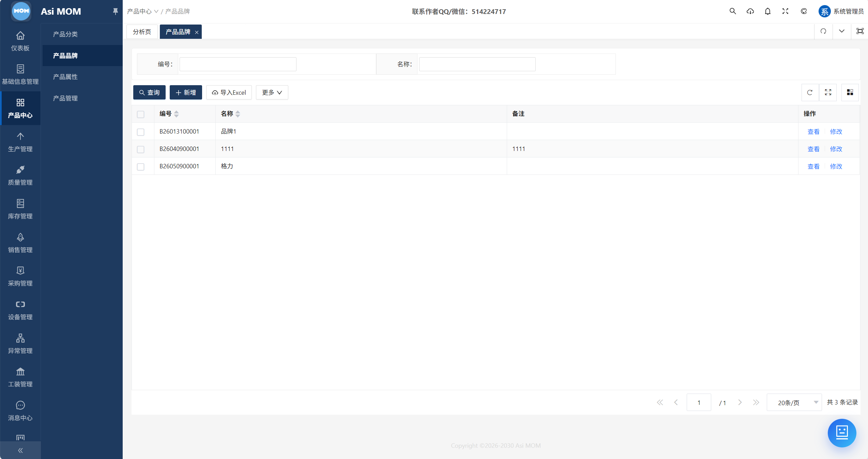Open the 消息中心 sidebar module

pyautogui.click(x=20, y=411)
